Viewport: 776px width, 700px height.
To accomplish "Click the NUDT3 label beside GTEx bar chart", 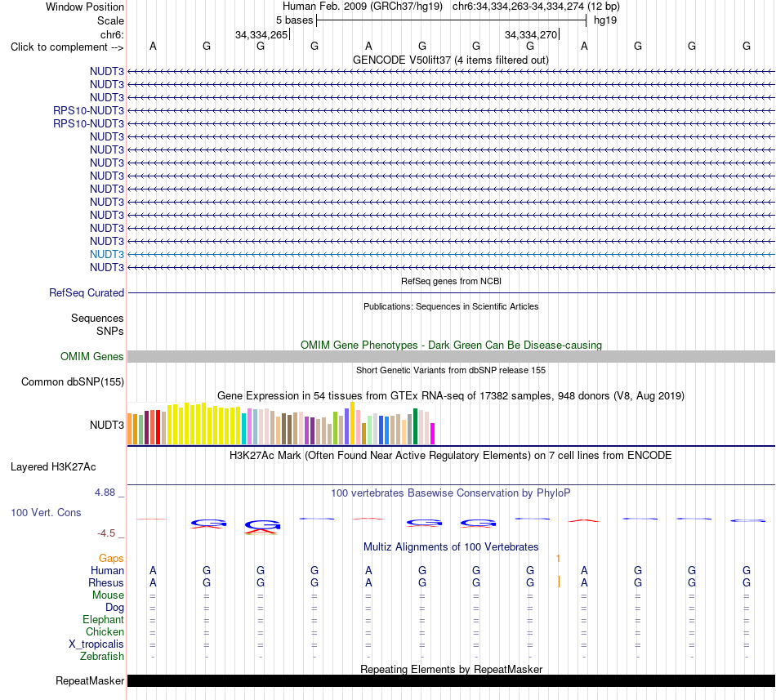I will 107,425.
